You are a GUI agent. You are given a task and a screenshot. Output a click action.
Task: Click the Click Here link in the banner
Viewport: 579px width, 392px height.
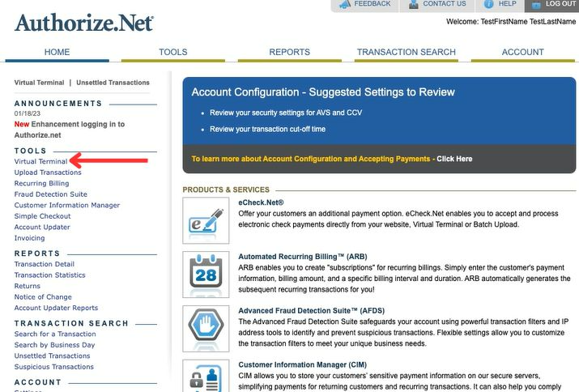454,159
